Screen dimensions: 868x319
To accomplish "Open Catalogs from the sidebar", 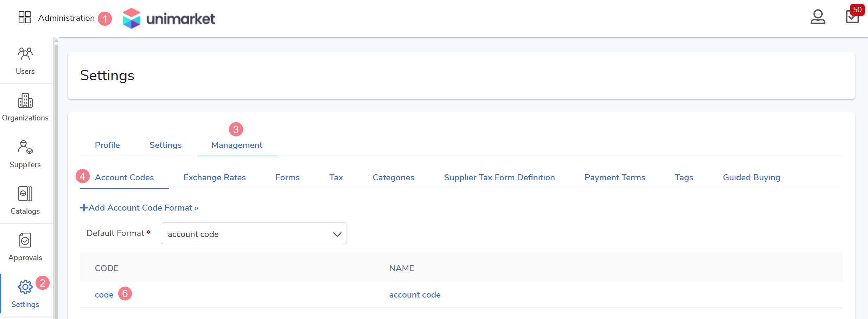I will tap(25, 201).
